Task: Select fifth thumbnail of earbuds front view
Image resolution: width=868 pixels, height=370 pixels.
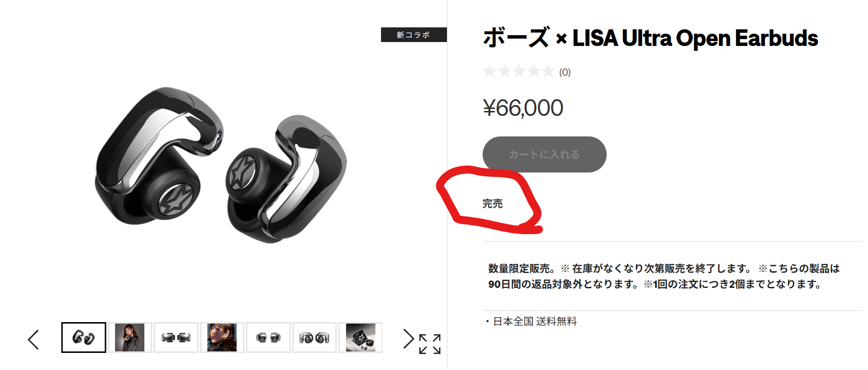Action: (268, 337)
